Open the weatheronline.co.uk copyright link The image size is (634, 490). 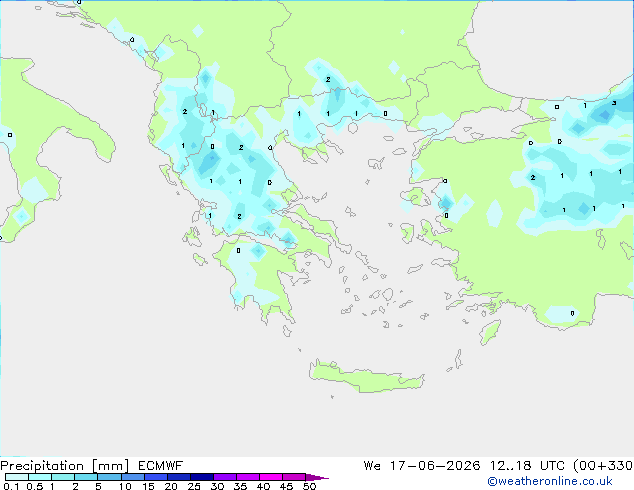(550, 481)
